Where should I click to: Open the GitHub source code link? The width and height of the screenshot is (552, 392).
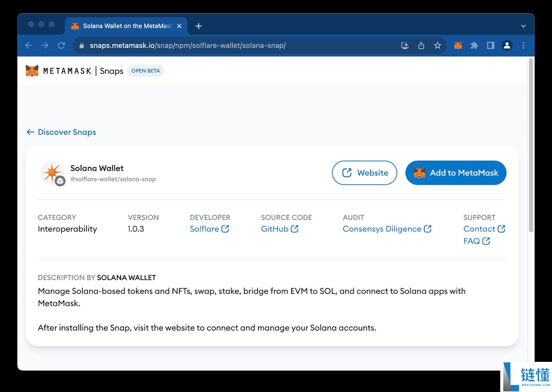pyautogui.click(x=279, y=229)
